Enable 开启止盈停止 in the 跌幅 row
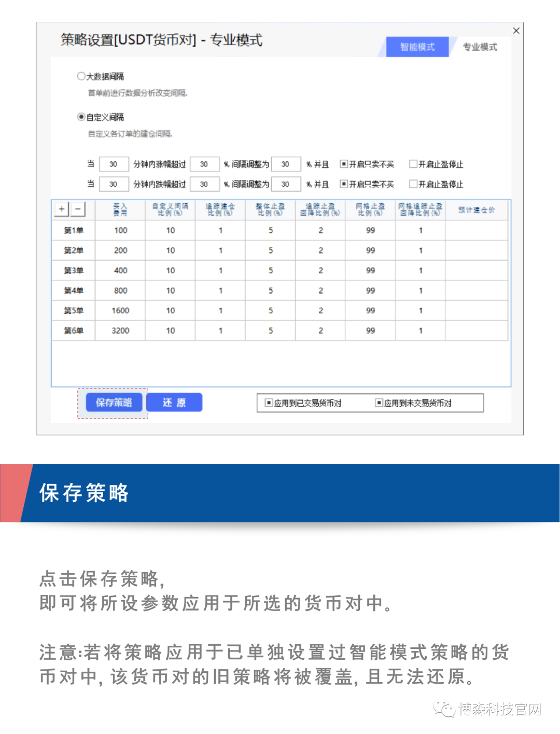This screenshot has height=734, width=560. tap(413, 184)
